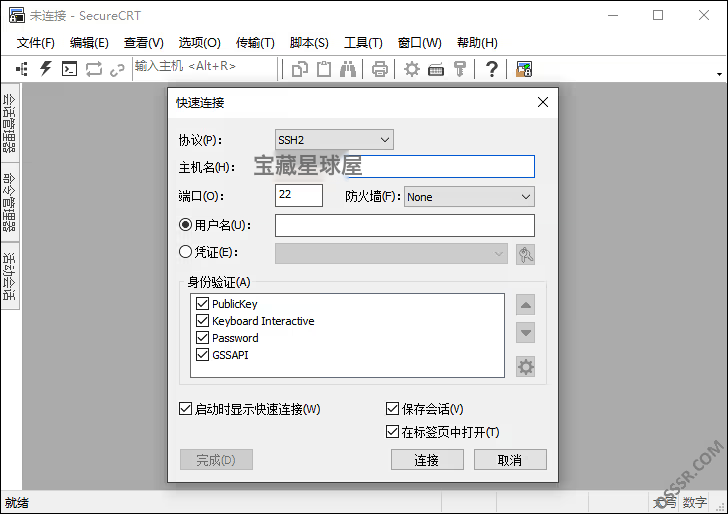Click the Help question mark icon
Viewport: 728px width, 514px height.
(492, 69)
